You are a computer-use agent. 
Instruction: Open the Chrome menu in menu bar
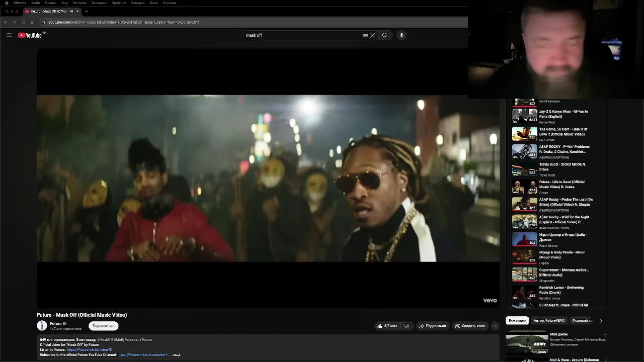[20, 3]
